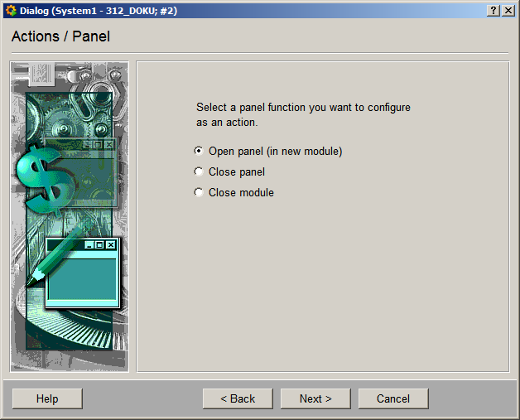Click the 'Actions / Panel' heading text
The image size is (520, 420).
[x=60, y=36]
